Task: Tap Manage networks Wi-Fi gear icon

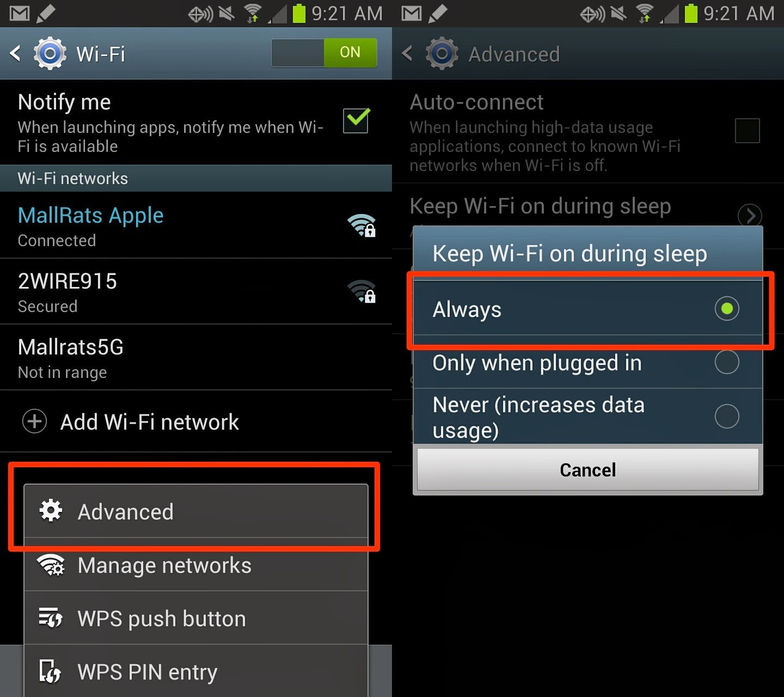Action: click(x=51, y=565)
